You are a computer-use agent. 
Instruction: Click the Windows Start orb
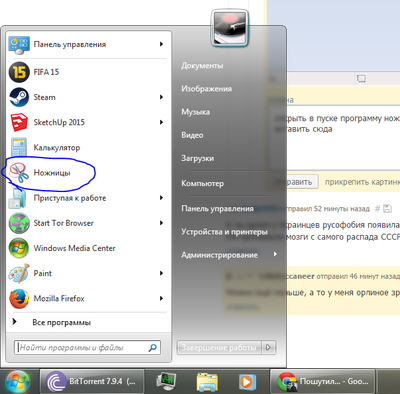coord(18,382)
